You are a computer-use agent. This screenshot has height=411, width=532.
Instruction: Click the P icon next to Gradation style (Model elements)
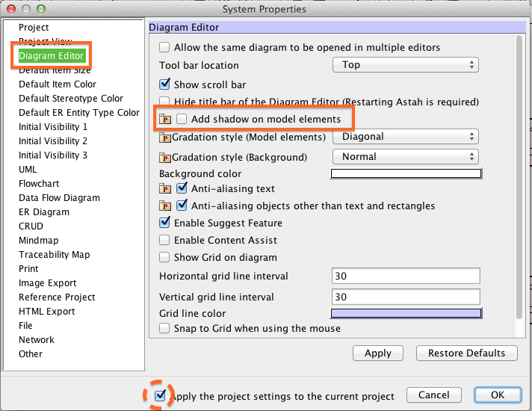tap(165, 137)
